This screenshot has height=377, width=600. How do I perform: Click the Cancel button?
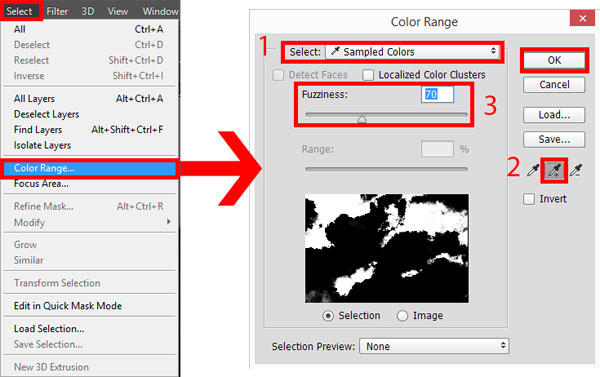(x=554, y=85)
